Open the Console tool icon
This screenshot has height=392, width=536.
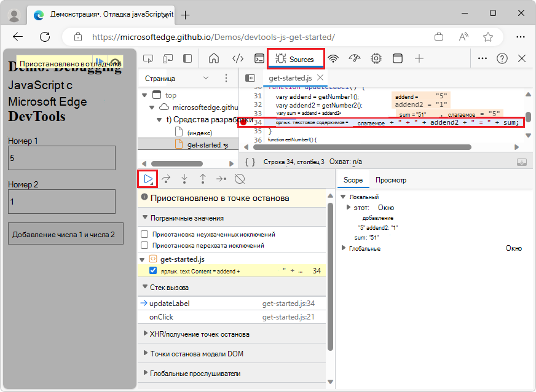[259, 59]
